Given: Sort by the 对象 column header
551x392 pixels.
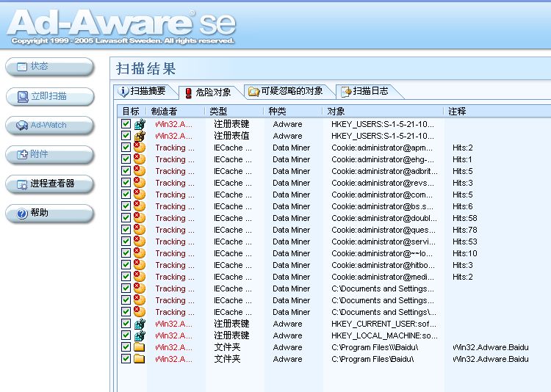Looking at the screenshot, I should (382, 112).
